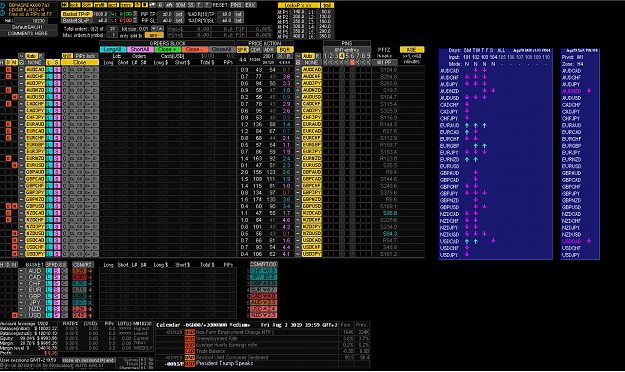The width and height of the screenshot is (625, 372).
Task: Click the Basket SL=P gray button
Action: pyautogui.click(x=77, y=20)
